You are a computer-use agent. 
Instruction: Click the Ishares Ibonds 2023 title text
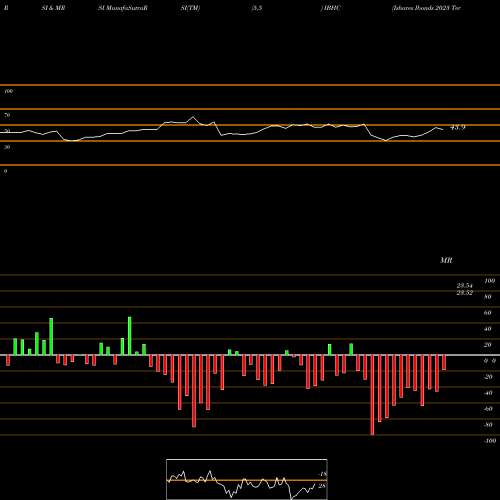point(426,8)
